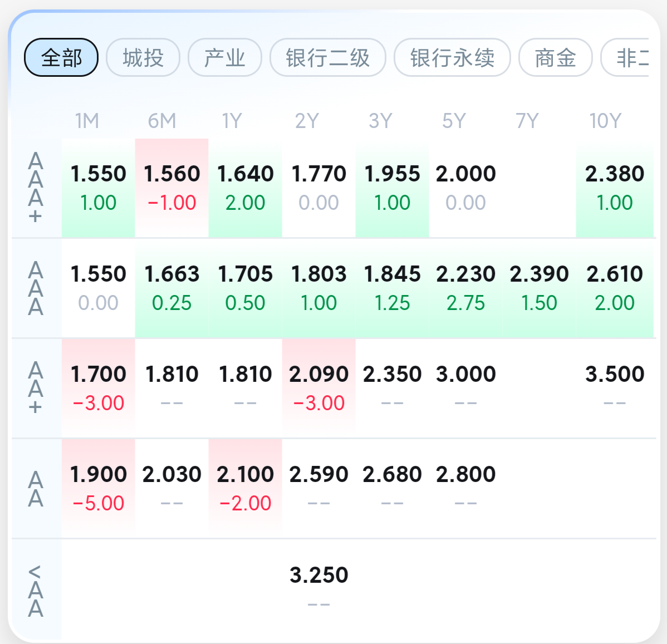Select the 全部 filter tab
This screenshot has width=667, height=644.
(61, 57)
